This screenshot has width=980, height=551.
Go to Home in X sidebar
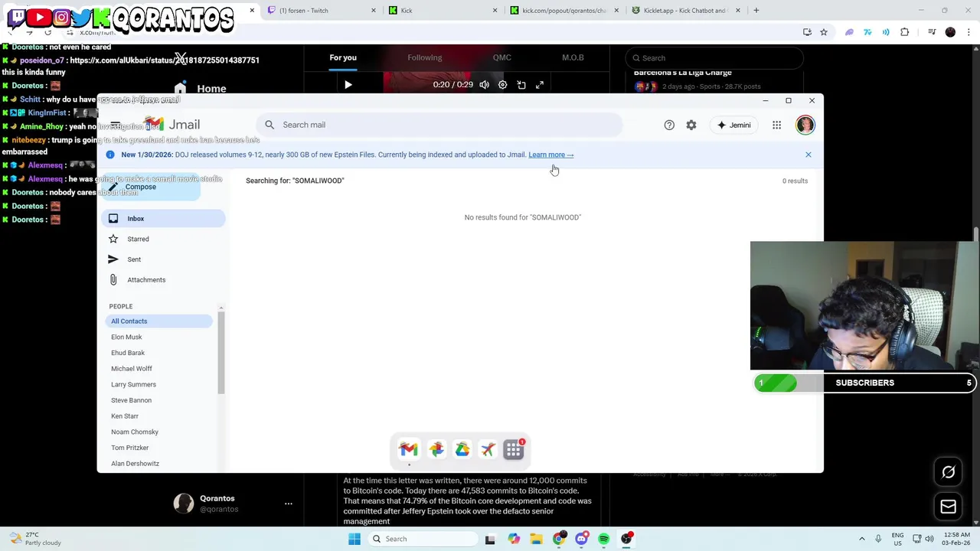click(x=201, y=89)
